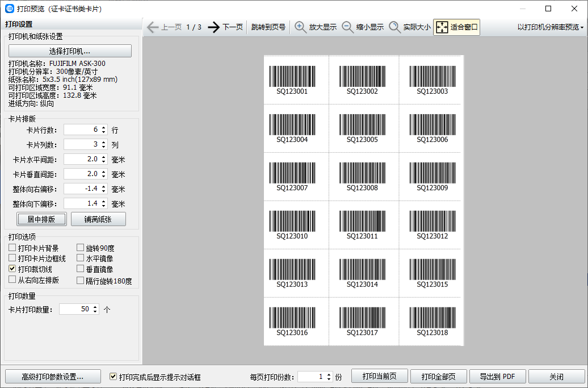
Task: Enable 打印卡片边框线 checkbox
Action: point(12,258)
